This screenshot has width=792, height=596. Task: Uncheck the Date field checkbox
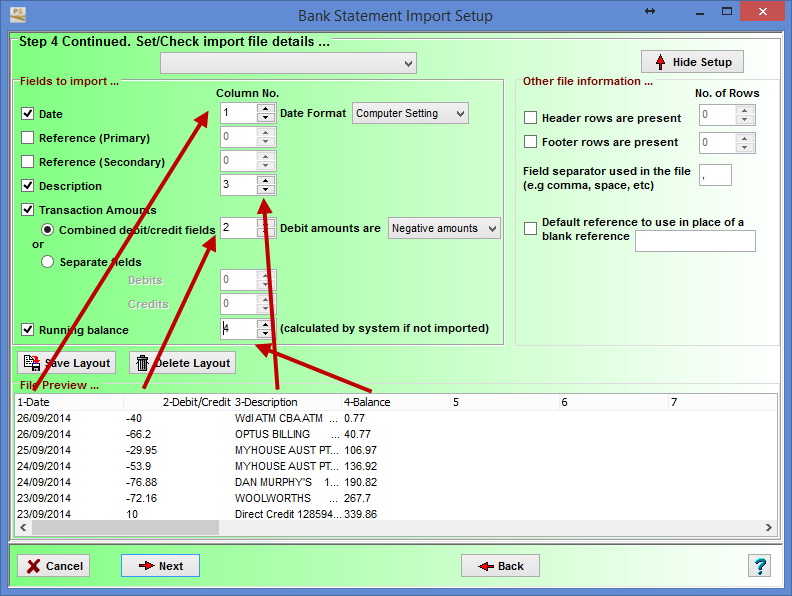(28, 114)
